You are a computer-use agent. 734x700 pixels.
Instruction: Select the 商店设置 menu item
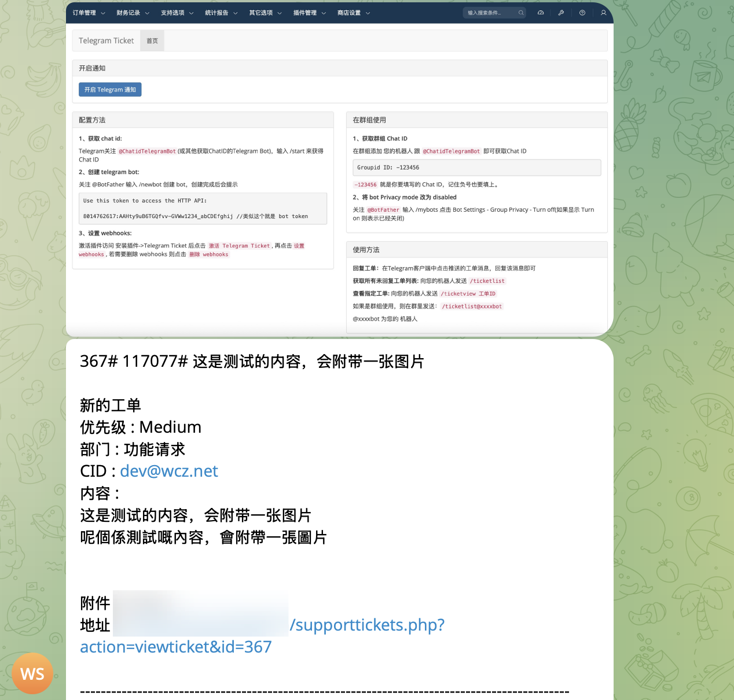click(x=353, y=13)
